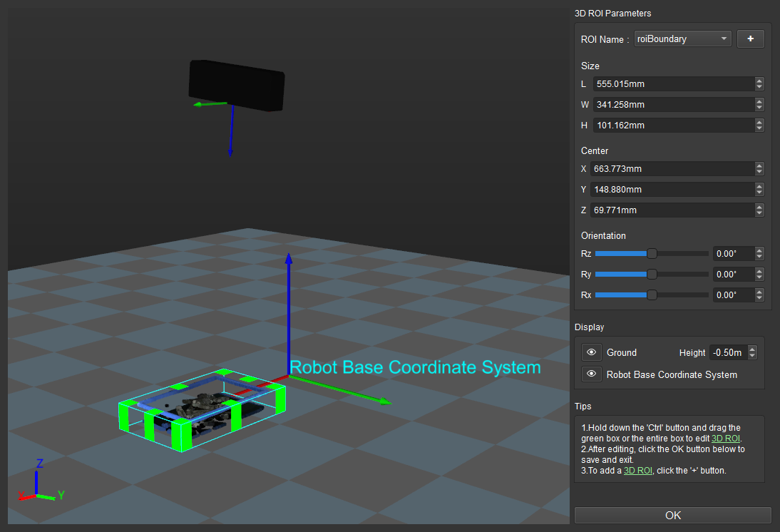
Task: Decrement the W size value stepper
Action: (x=759, y=108)
